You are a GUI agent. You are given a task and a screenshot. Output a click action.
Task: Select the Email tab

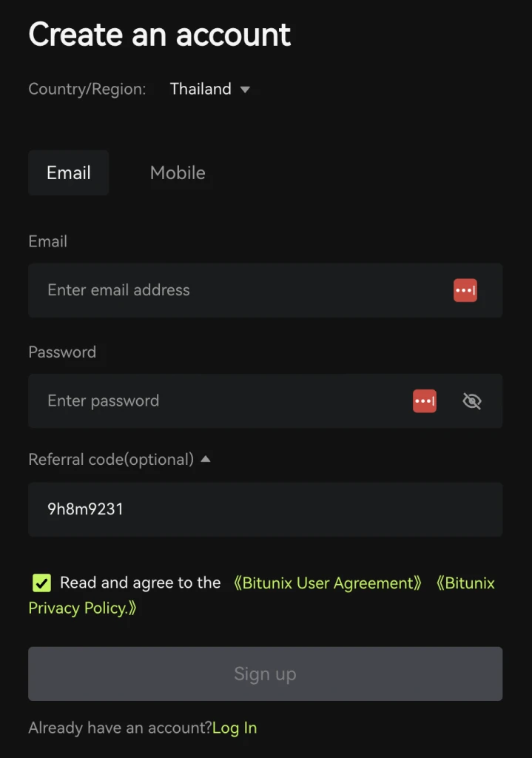click(68, 172)
